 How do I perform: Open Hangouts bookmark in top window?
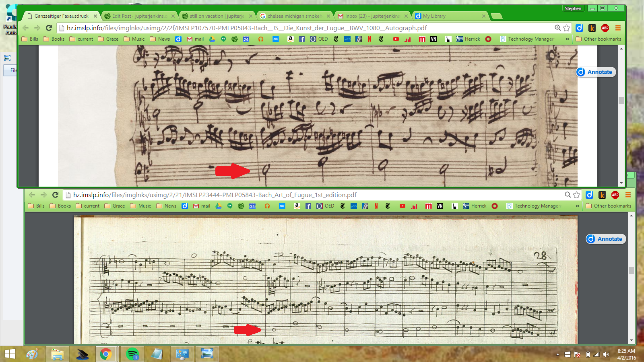223,39
